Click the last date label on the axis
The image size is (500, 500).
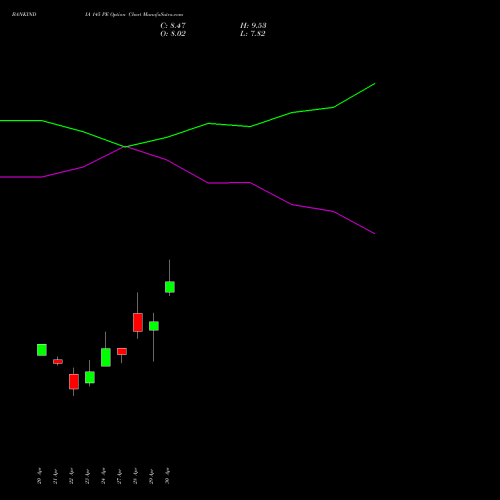[x=167, y=476]
